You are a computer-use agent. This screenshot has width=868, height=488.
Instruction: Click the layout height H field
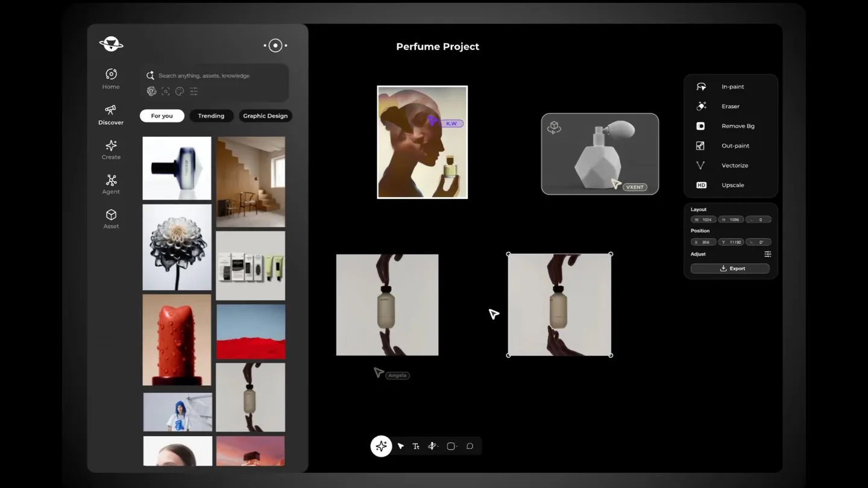click(731, 220)
